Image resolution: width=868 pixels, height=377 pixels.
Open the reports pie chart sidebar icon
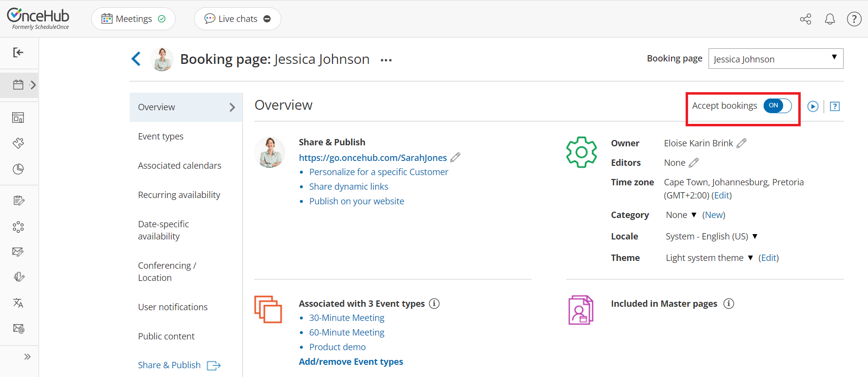point(19,169)
